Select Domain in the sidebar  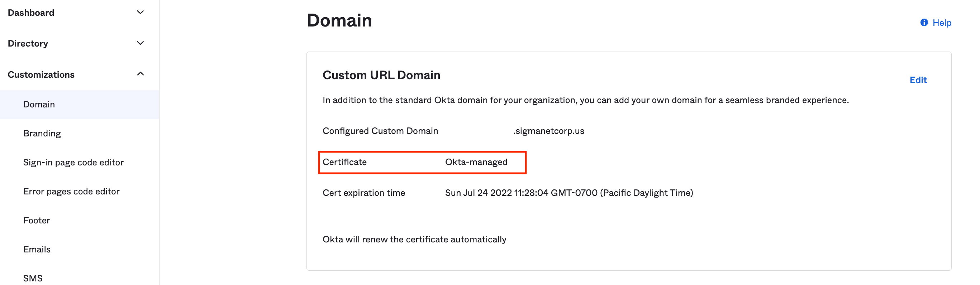pyautogui.click(x=39, y=105)
